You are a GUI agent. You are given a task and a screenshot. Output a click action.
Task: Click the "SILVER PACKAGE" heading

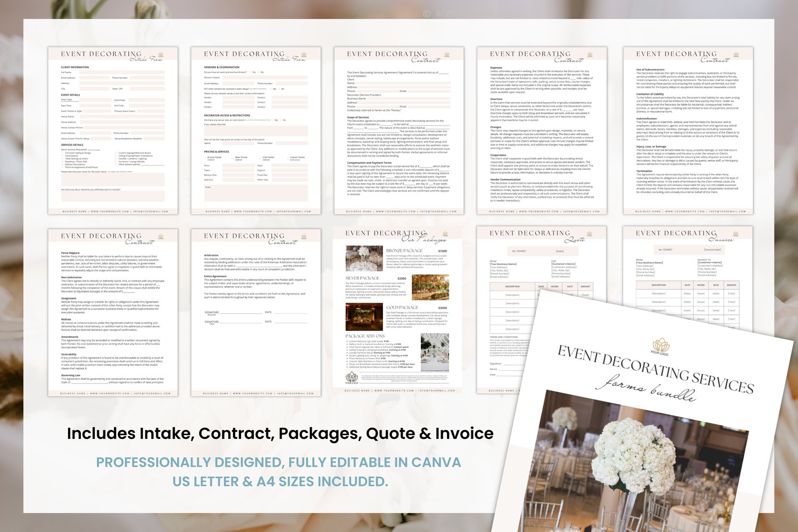(x=362, y=278)
